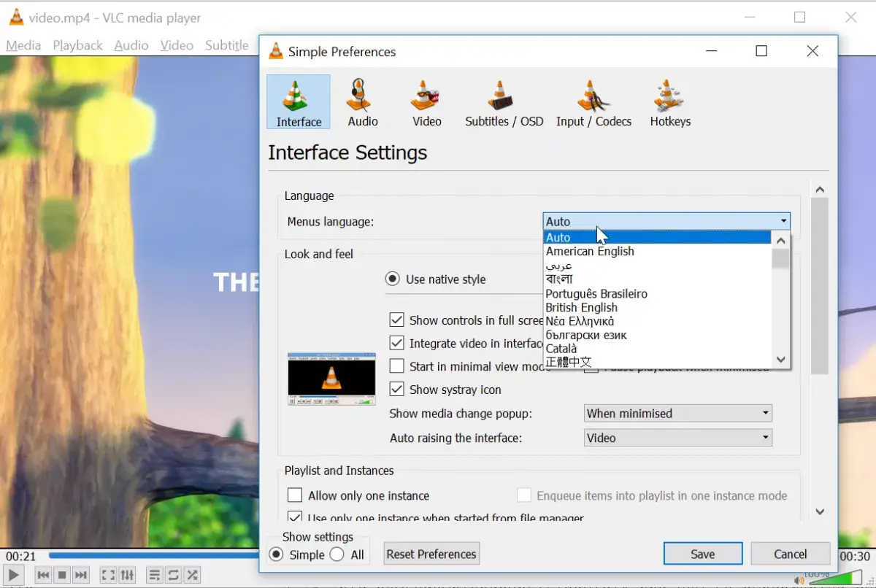Click the Play button in VLC player
The height and width of the screenshot is (588, 876).
pos(14,575)
